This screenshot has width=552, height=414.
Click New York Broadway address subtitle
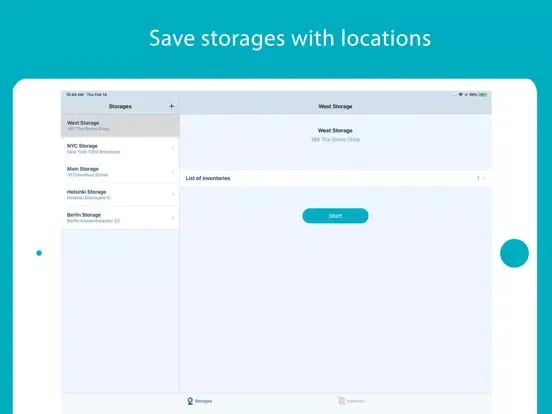(x=93, y=152)
